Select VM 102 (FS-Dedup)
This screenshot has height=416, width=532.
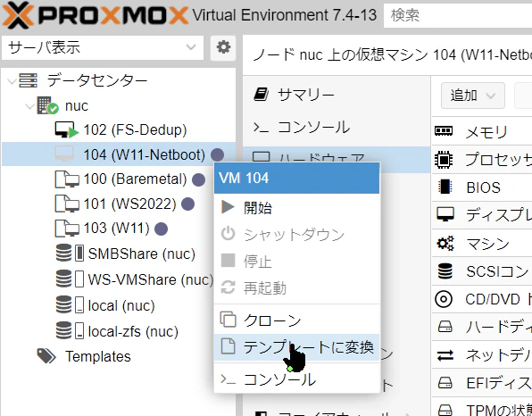tap(135, 130)
